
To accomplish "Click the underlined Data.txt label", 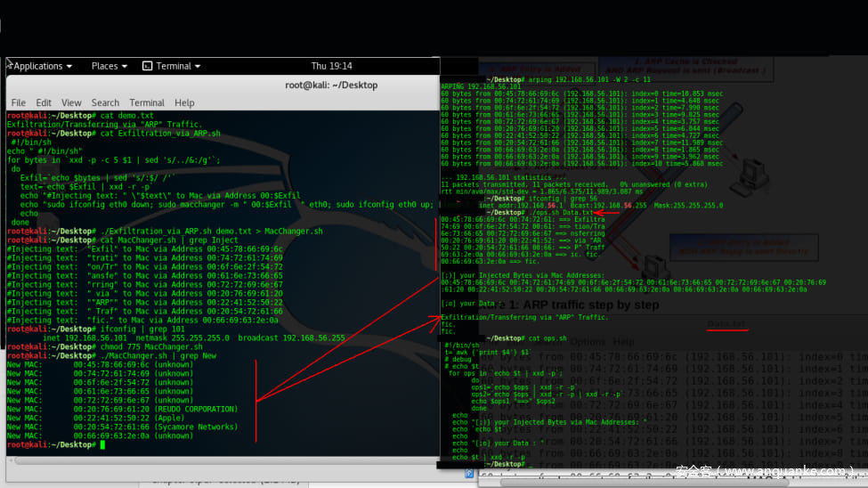I will point(727,322).
